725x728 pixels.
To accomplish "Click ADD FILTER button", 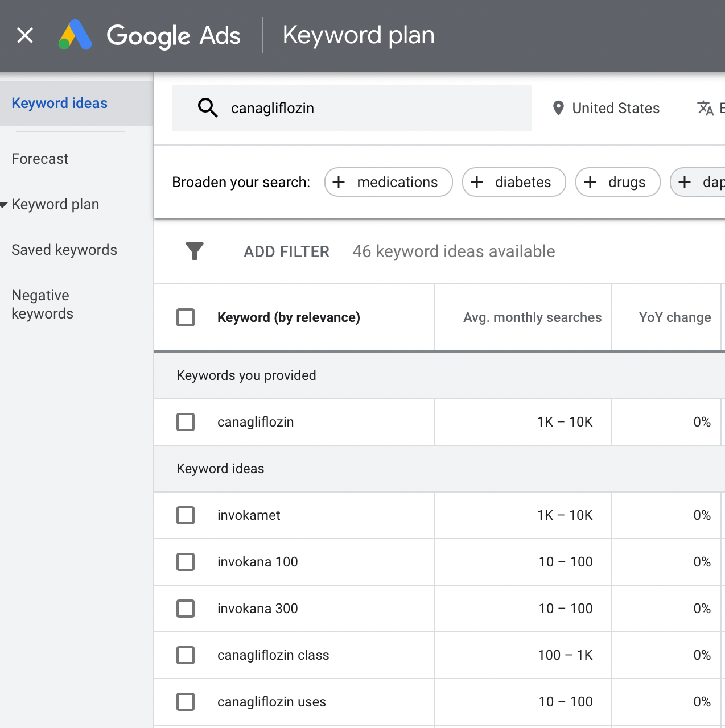I will coord(287,251).
